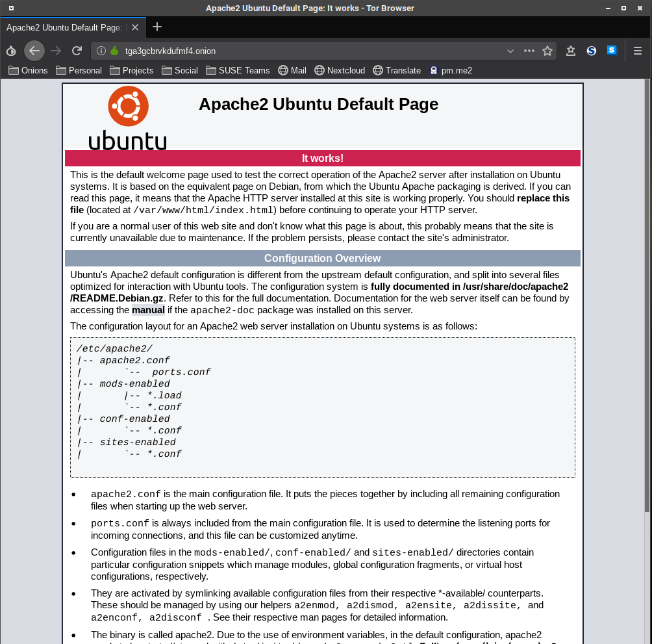652x644 pixels.
Task: Reload the current page
Action: pyautogui.click(x=77, y=51)
